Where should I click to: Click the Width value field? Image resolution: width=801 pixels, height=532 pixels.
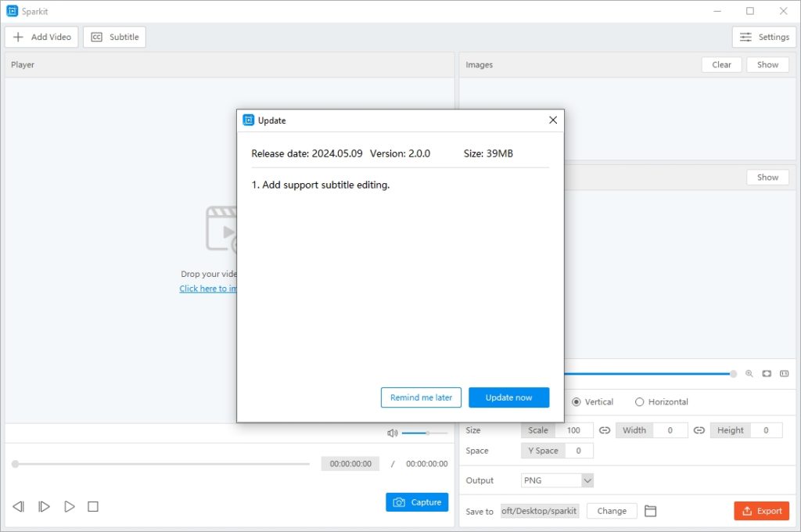pos(670,430)
